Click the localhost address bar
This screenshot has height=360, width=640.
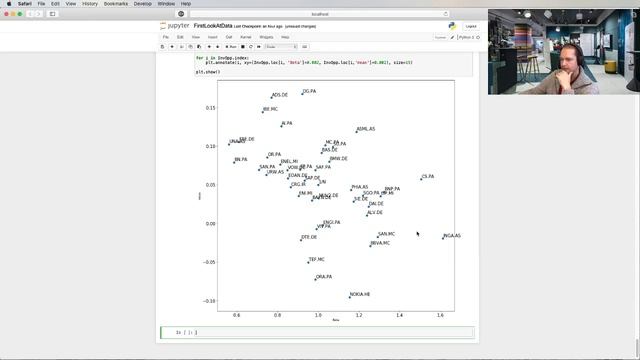[320, 14]
